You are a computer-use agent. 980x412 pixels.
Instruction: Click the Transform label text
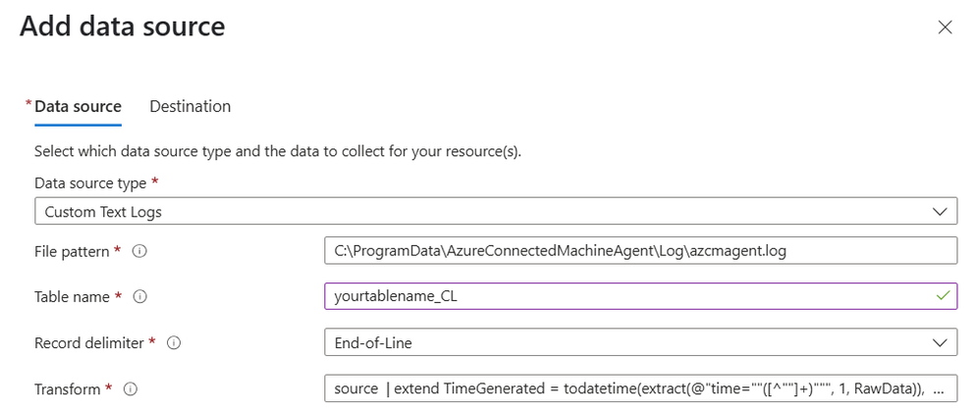coord(68,388)
